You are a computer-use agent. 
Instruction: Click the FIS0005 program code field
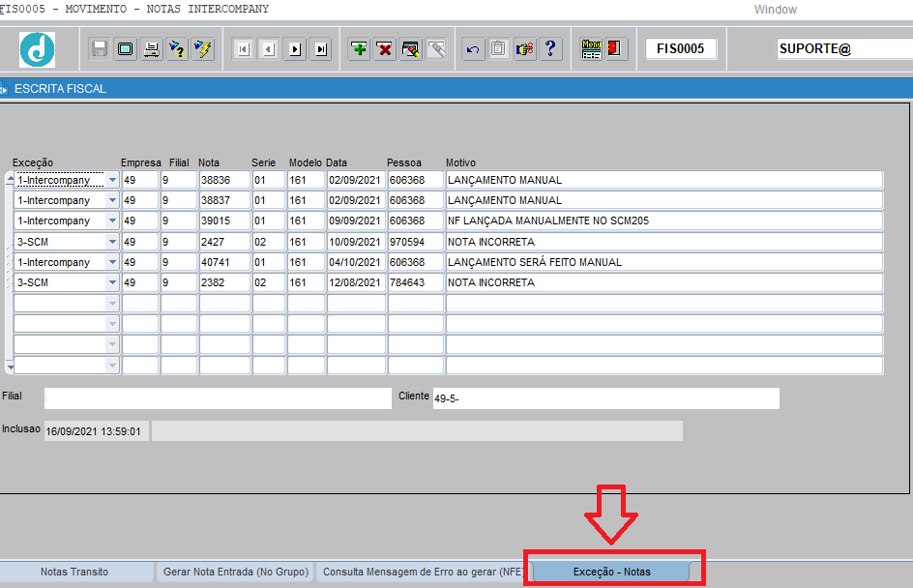click(681, 49)
